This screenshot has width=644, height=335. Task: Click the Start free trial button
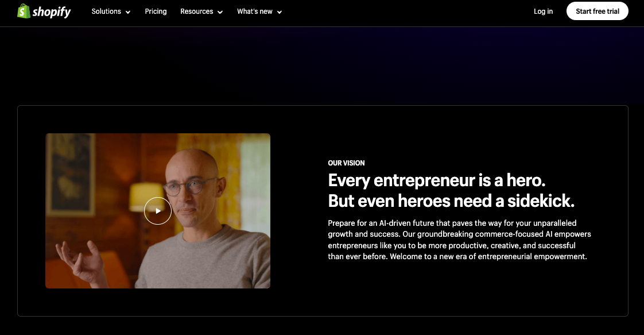[x=597, y=11]
